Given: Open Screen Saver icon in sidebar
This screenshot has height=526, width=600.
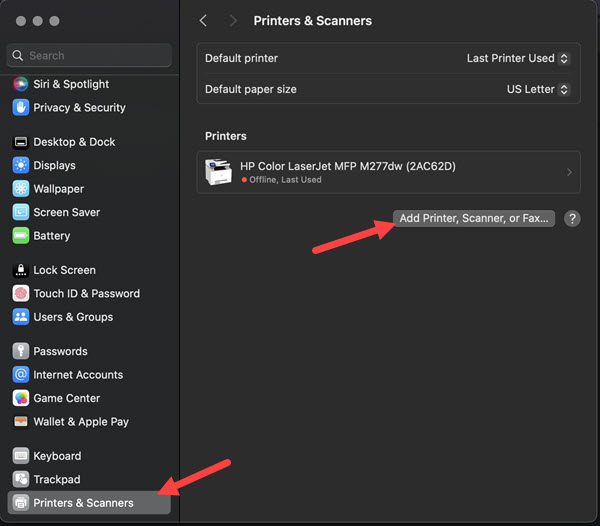Looking at the screenshot, I should (21, 212).
